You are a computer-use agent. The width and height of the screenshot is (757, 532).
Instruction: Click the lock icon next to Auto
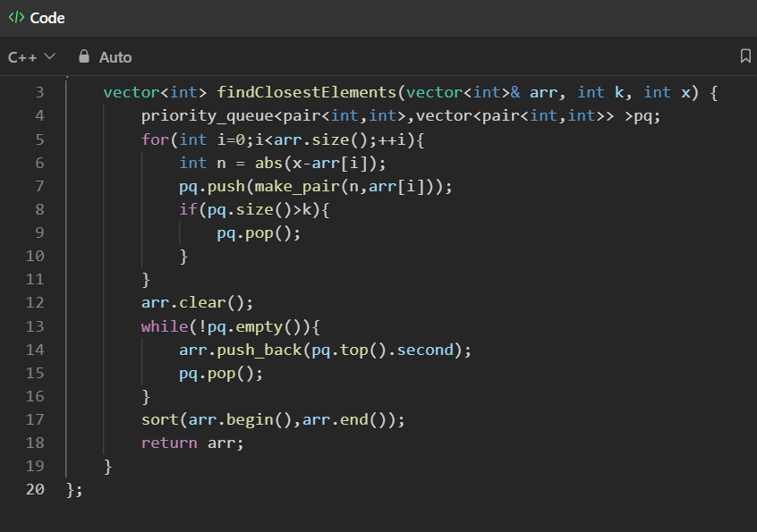[x=84, y=56]
